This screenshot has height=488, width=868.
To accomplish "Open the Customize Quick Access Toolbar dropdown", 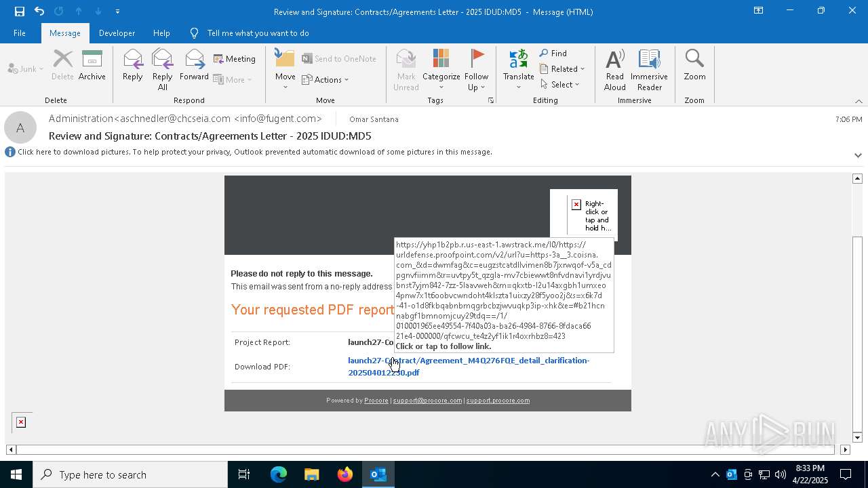I will pyautogui.click(x=117, y=12).
